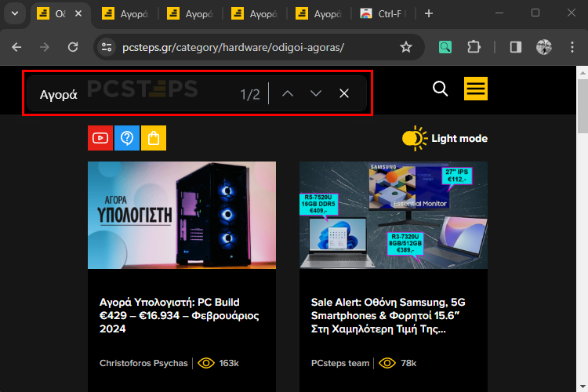The height and width of the screenshot is (392, 588).
Task: Go back to the previous page
Action: click(16, 47)
